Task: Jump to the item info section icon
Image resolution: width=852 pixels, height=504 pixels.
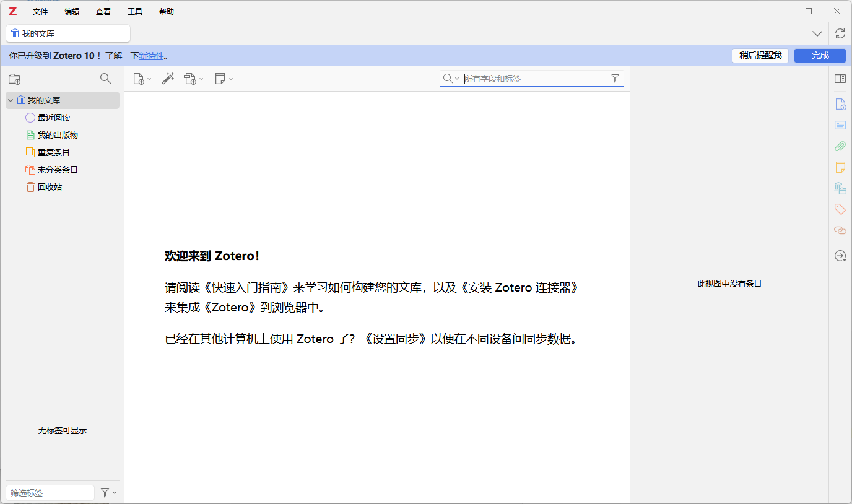Action: 840,104
